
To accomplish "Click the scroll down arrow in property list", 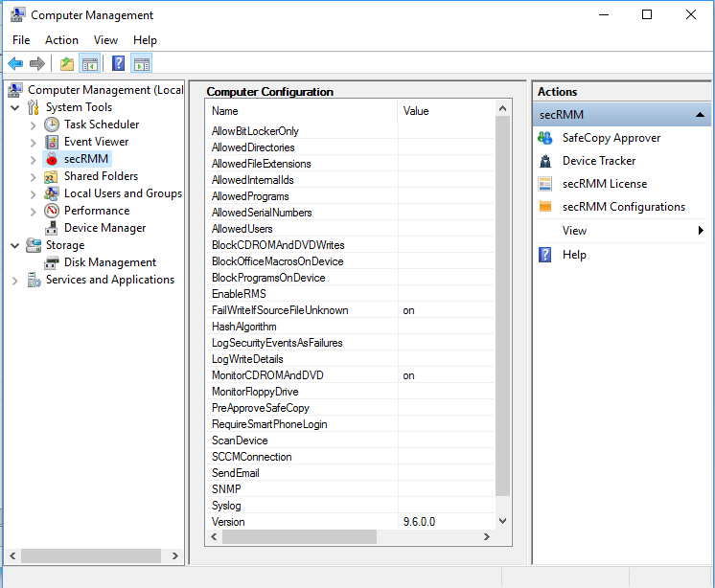I will (502, 521).
